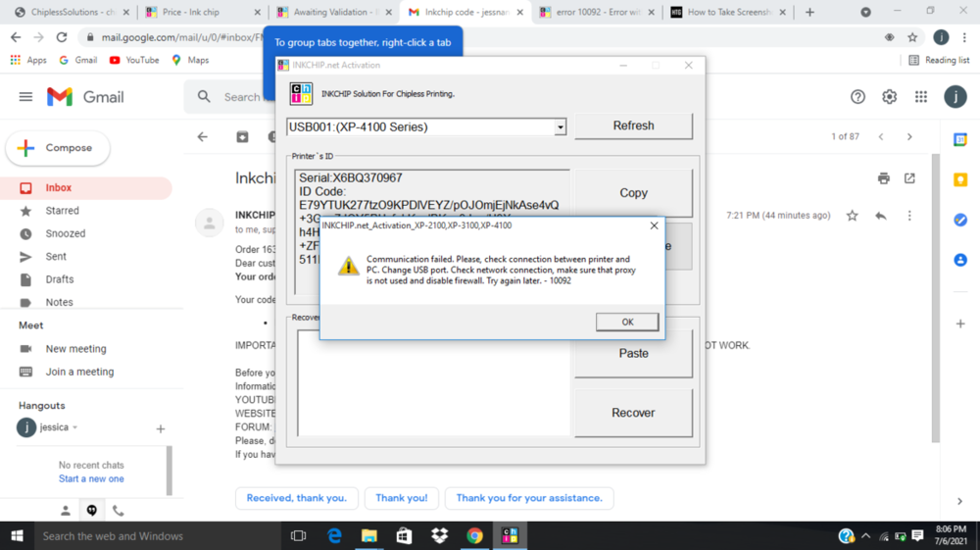980x550 pixels.
Task: Click the Gmail logo
Action: tap(85, 97)
